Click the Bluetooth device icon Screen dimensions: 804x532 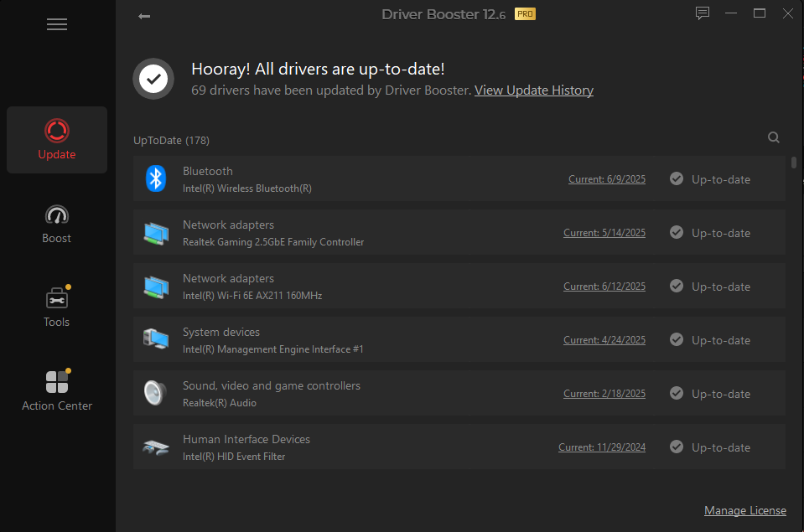pyautogui.click(x=155, y=179)
